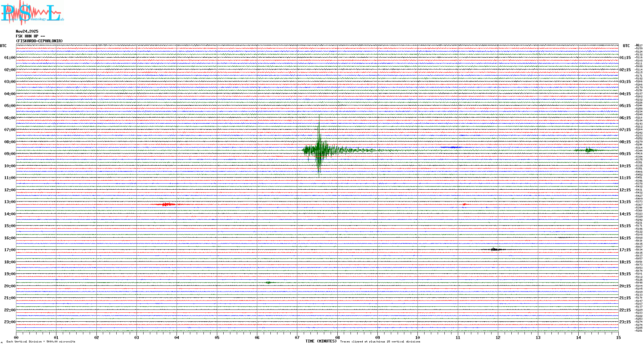Image resolution: width=644 pixels, height=346 pixels.
Task: Click the green aftershock burst near minute 14
Action: [x=588, y=150]
